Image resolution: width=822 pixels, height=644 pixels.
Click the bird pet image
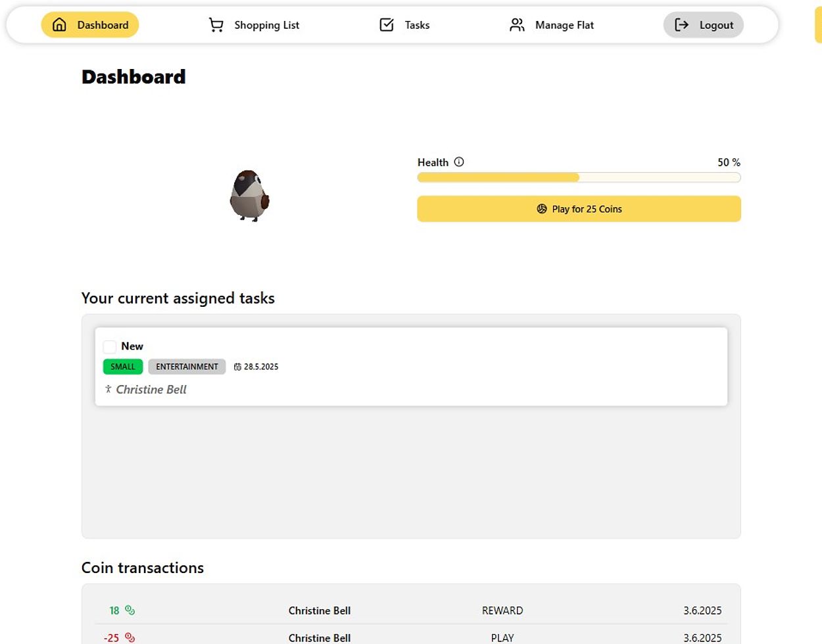[249, 196]
